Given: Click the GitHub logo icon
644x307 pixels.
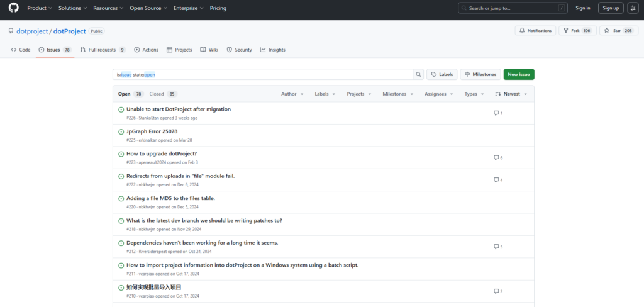Looking at the screenshot, I should [13, 8].
